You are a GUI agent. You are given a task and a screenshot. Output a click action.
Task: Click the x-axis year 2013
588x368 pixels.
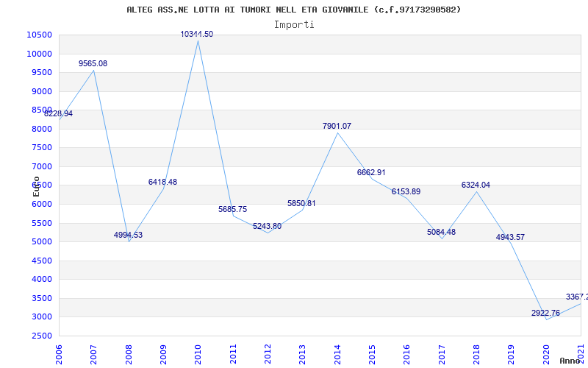coord(303,354)
